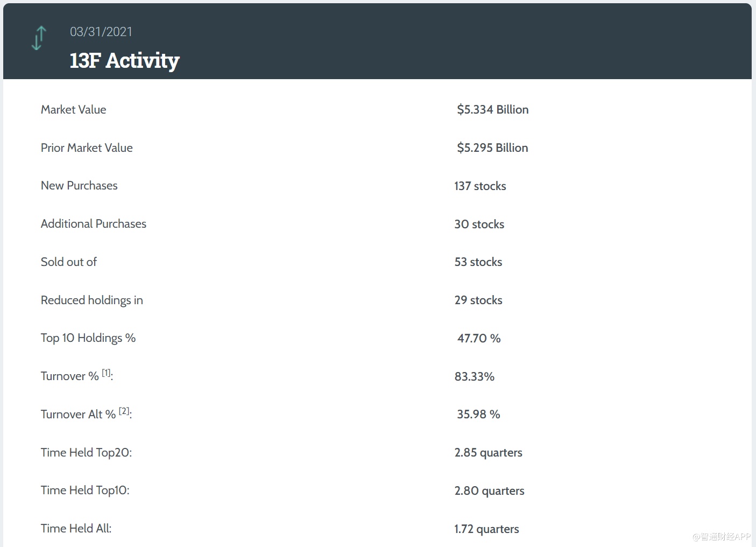Click the up-down arrows activity icon
The width and height of the screenshot is (756, 547).
[39, 38]
